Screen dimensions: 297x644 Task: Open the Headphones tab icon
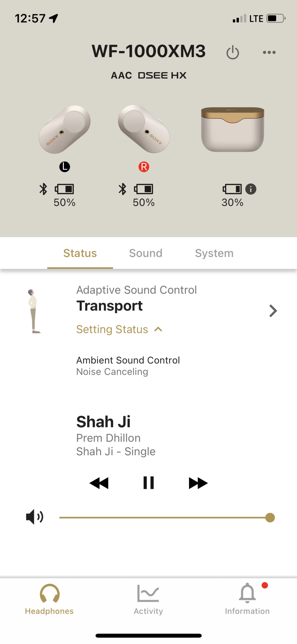[x=50, y=594]
